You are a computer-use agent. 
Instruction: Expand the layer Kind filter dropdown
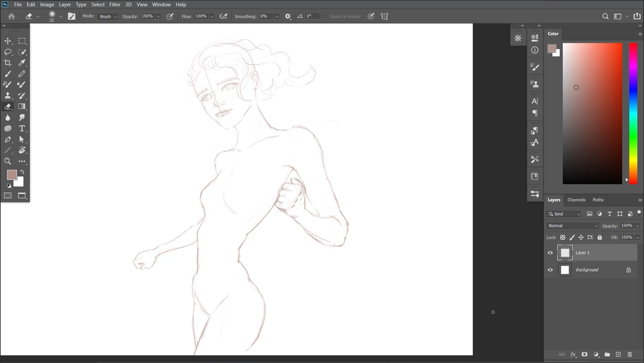[x=564, y=214]
